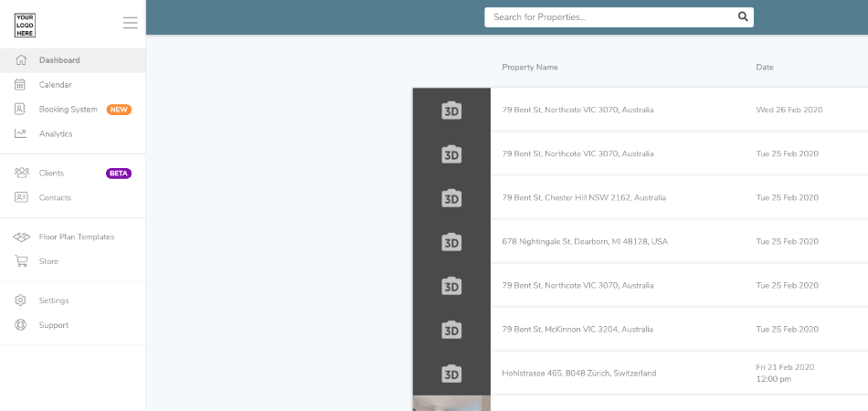Click 3D camera icon for Nightingale St property
This screenshot has height=411, width=868.
point(451,242)
